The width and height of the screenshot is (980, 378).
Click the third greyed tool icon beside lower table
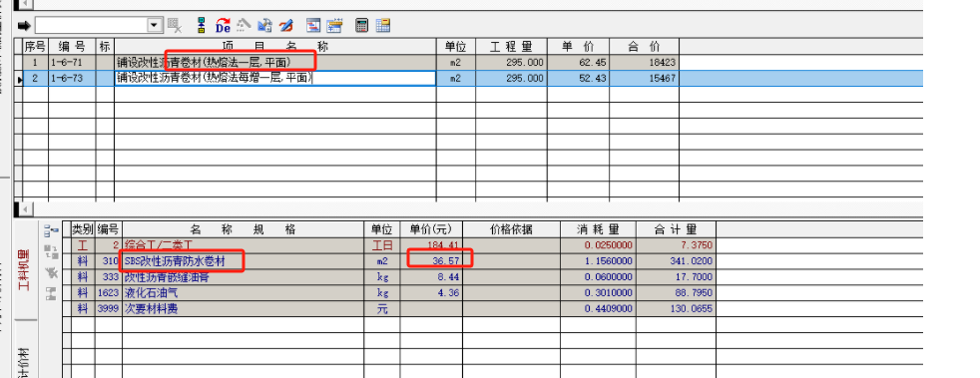[52, 272]
